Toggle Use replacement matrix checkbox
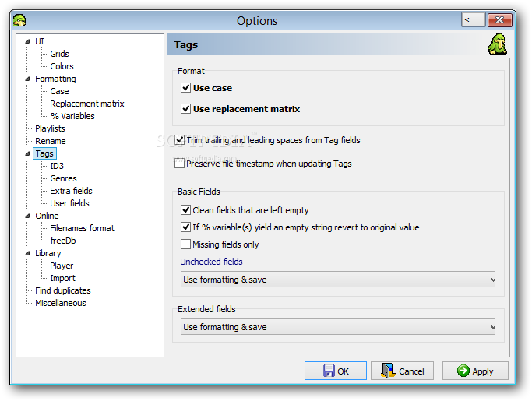 [185, 108]
